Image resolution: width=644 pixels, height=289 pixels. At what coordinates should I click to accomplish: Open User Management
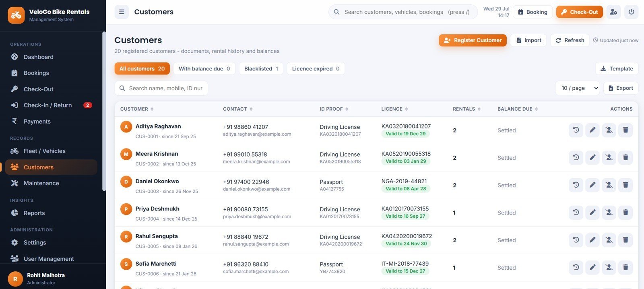click(x=51, y=259)
